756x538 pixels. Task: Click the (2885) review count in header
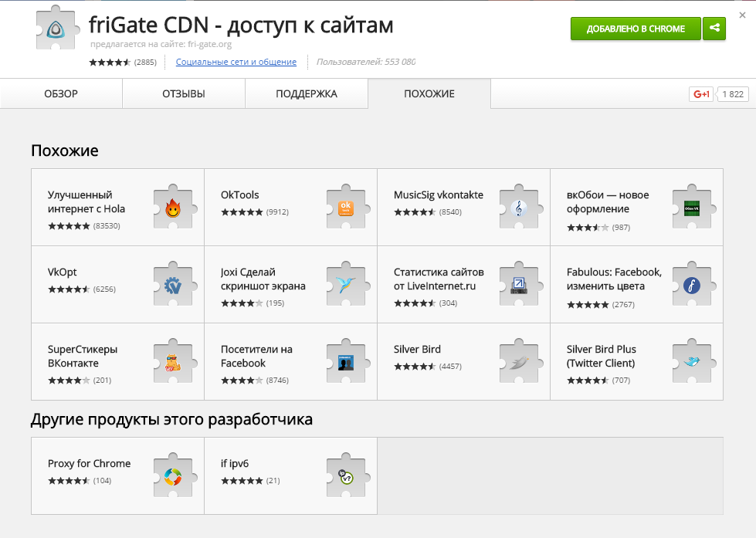(145, 62)
